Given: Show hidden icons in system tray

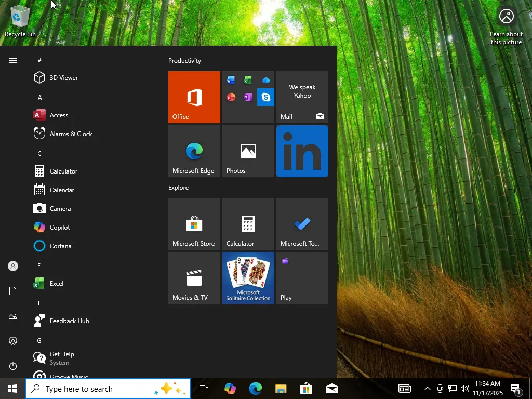Looking at the screenshot, I should (427, 389).
